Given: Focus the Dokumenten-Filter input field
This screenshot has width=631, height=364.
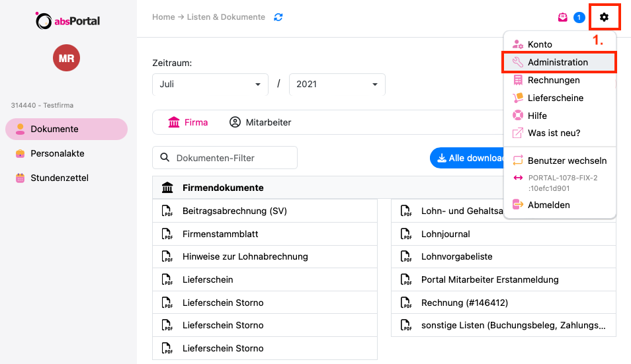Looking at the screenshot, I should click(x=225, y=158).
